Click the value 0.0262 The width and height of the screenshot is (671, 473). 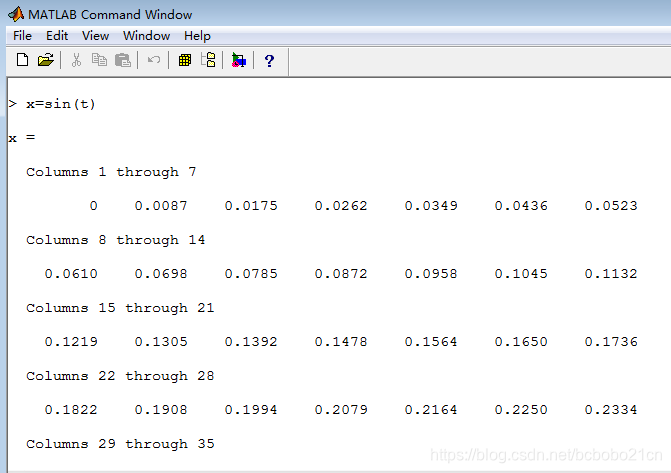pyautogui.click(x=341, y=206)
